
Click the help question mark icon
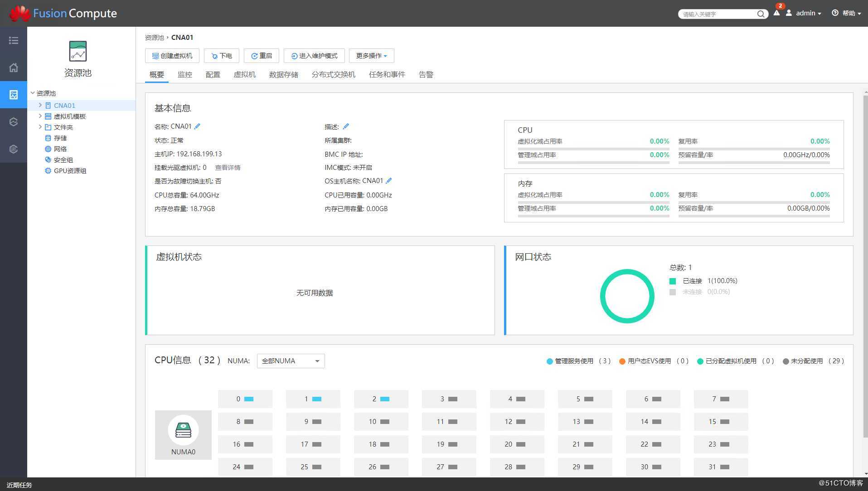(835, 13)
